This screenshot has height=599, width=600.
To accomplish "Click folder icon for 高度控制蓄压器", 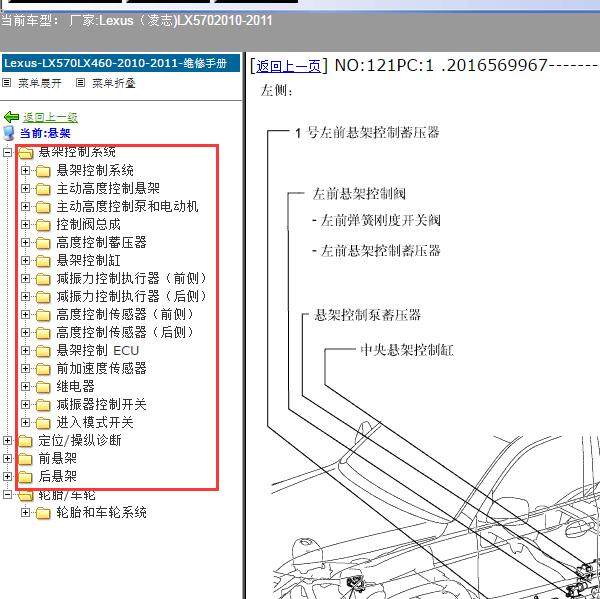I will tap(43, 243).
